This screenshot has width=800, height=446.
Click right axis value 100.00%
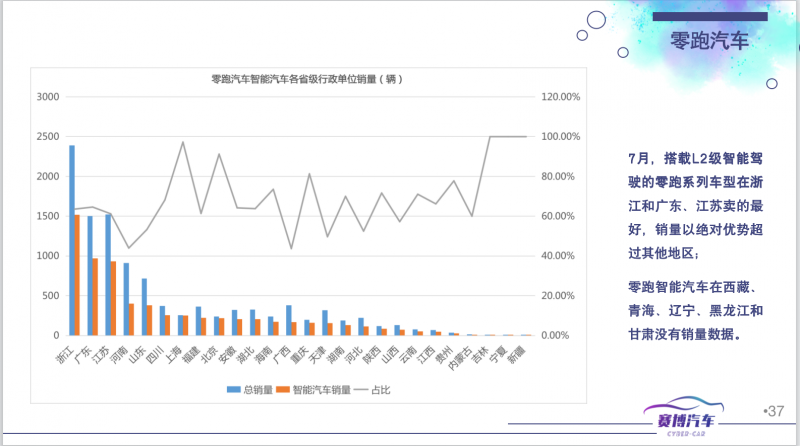pyautogui.click(x=561, y=136)
